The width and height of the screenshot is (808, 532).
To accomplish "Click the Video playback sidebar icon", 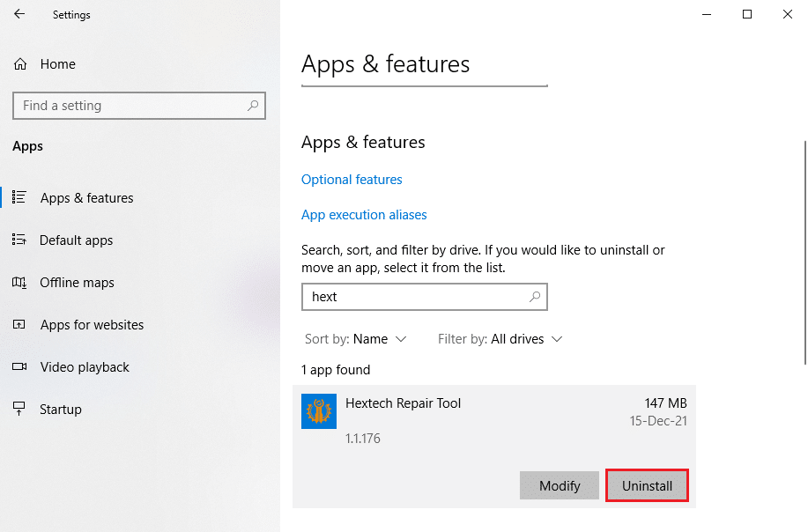I will click(x=19, y=367).
